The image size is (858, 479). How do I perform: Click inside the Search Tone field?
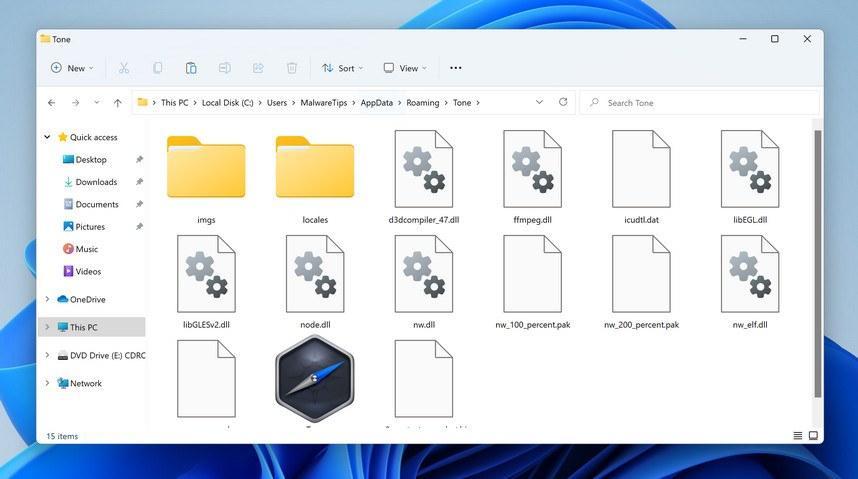tap(700, 102)
